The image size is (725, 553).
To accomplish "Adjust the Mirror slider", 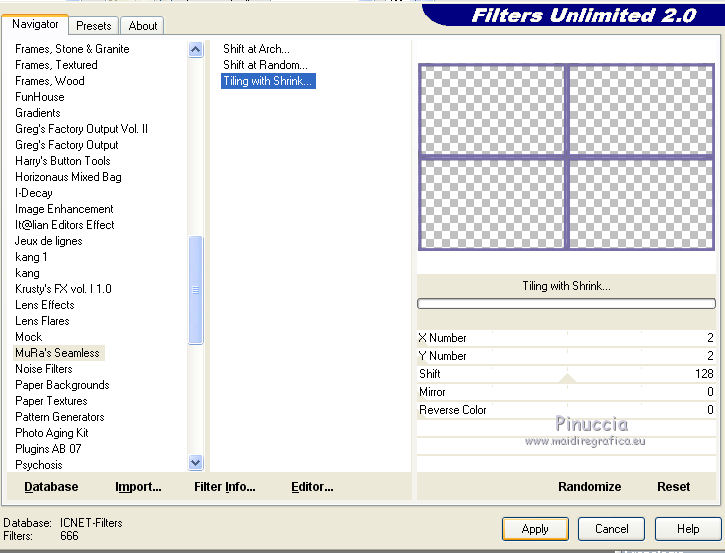I will 566,392.
